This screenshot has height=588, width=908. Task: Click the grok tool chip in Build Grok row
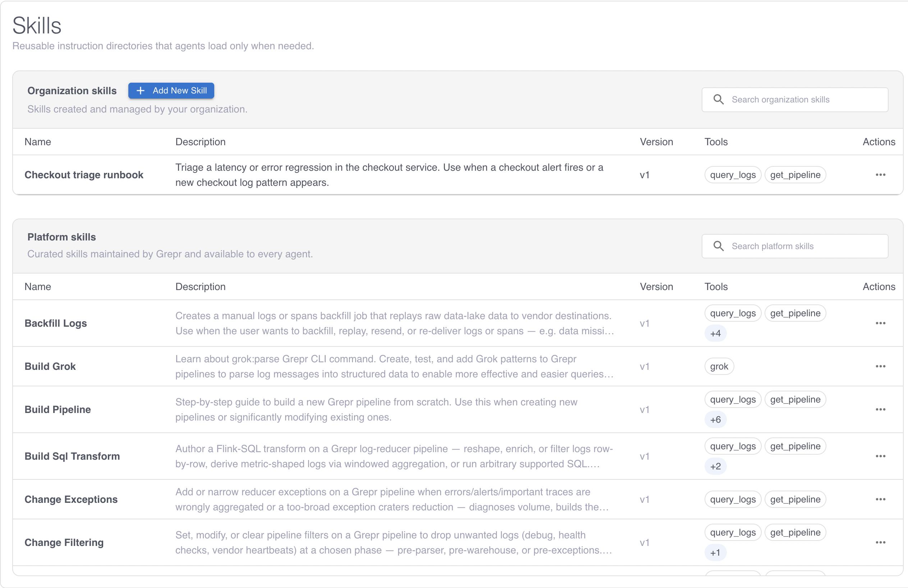click(x=719, y=366)
